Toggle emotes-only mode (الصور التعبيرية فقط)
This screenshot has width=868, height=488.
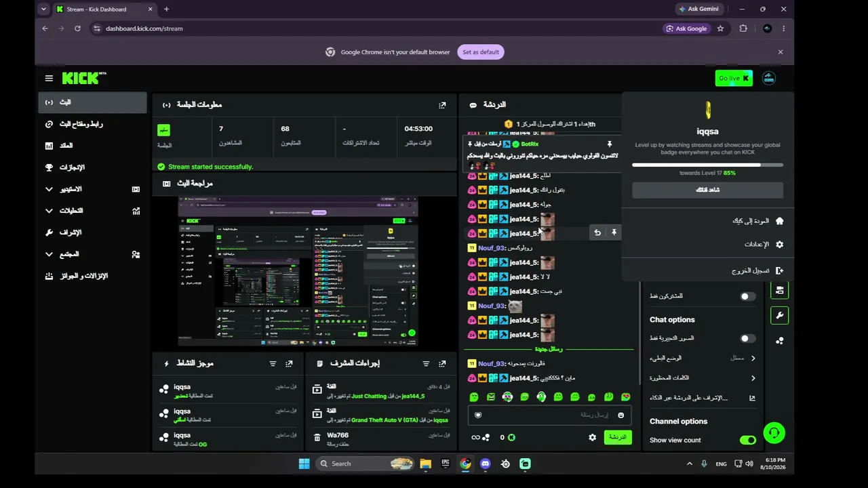point(747,338)
